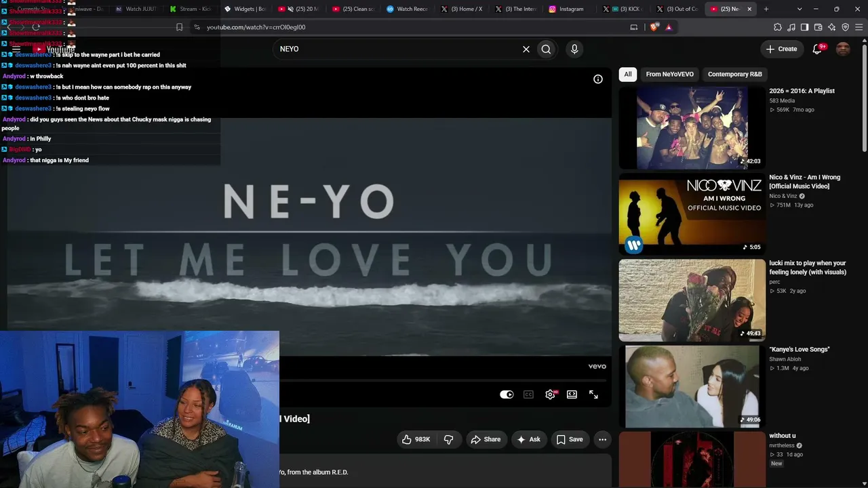This screenshot has width=868, height=488.
Task: Click the YouTube search magnifier button
Action: point(546,49)
